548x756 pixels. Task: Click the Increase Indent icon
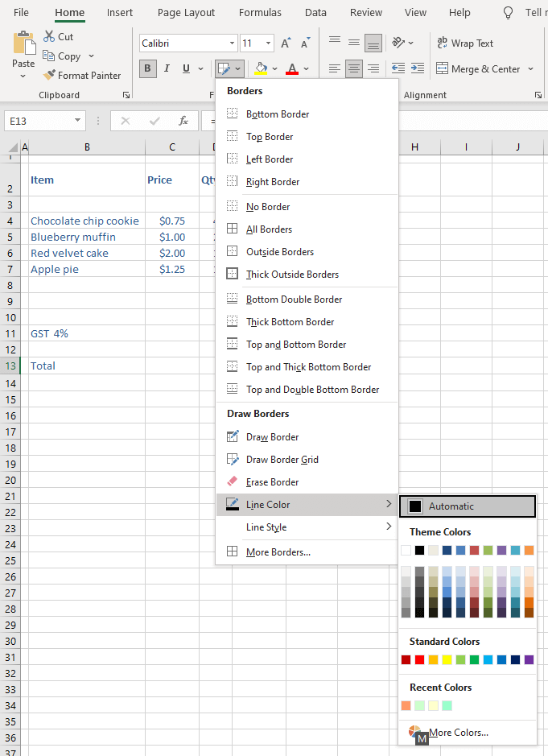click(418, 69)
